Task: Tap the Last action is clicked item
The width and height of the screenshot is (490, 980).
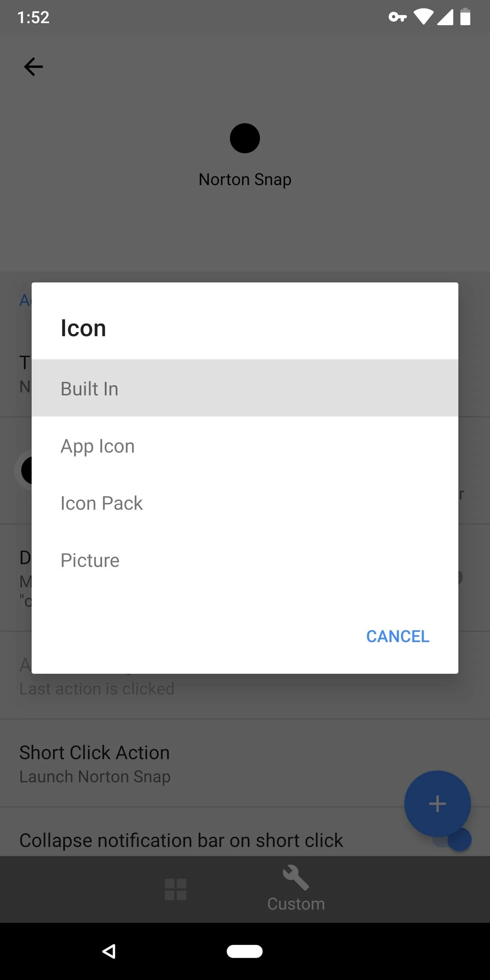Action: pos(97,689)
